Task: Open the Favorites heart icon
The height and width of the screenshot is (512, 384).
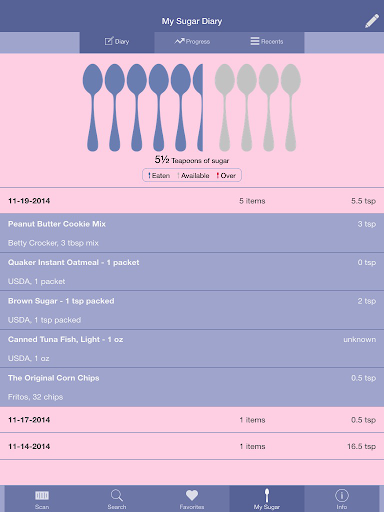Action: coord(192,495)
